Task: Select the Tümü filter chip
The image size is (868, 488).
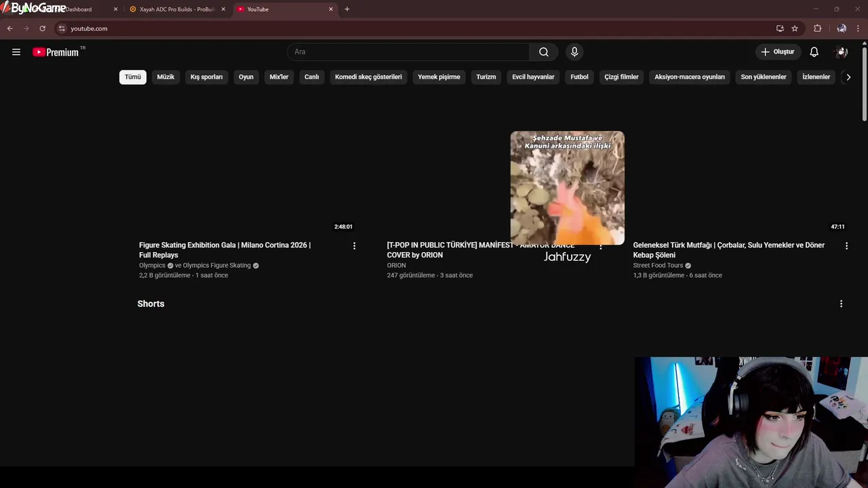Action: [x=133, y=77]
